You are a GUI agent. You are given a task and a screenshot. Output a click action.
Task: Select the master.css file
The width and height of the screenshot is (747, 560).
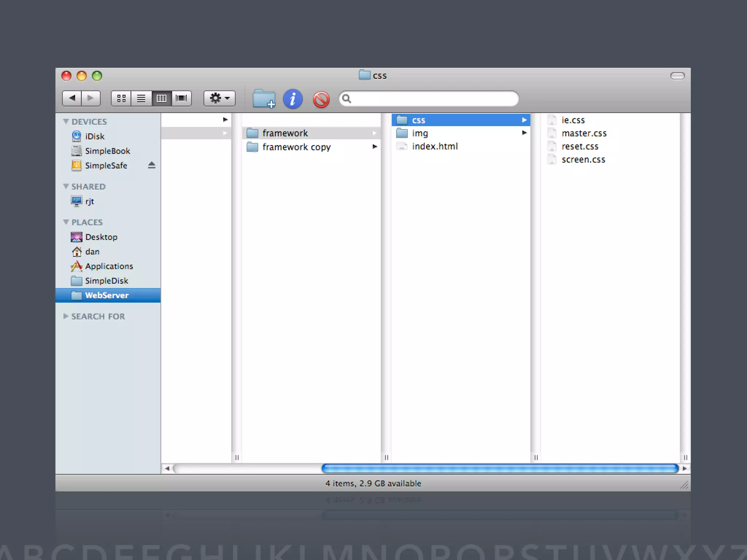(584, 133)
